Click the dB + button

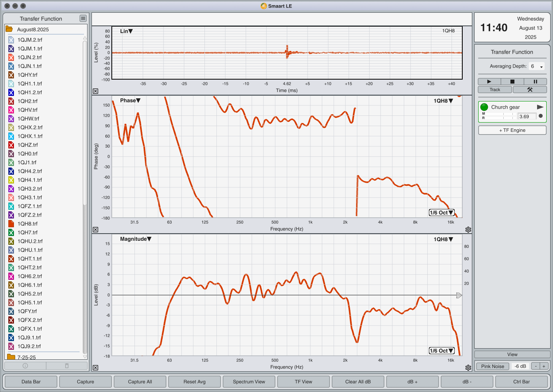tap(413, 382)
